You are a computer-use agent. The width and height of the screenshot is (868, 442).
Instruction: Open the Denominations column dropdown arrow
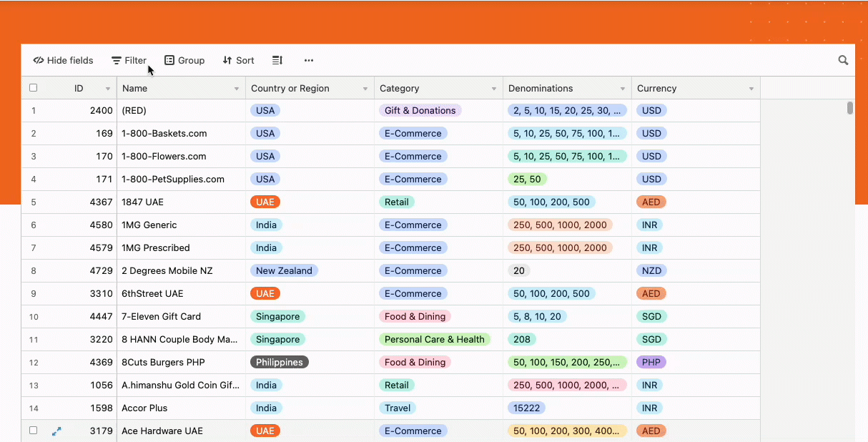(623, 89)
